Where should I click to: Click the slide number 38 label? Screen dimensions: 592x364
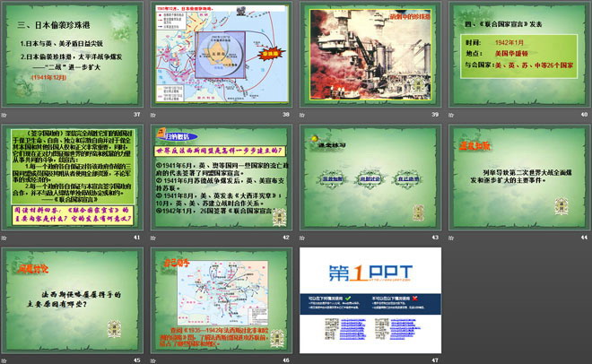286,114
